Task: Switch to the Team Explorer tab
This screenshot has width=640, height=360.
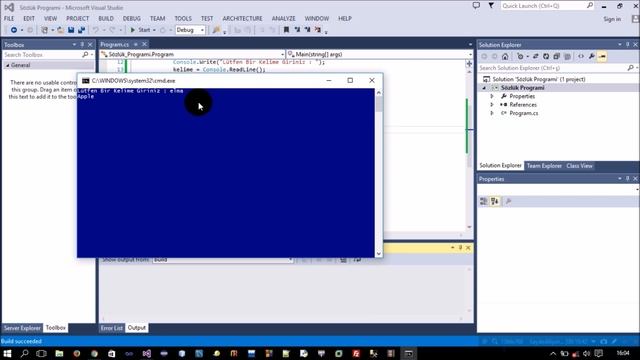Action: [x=544, y=166]
